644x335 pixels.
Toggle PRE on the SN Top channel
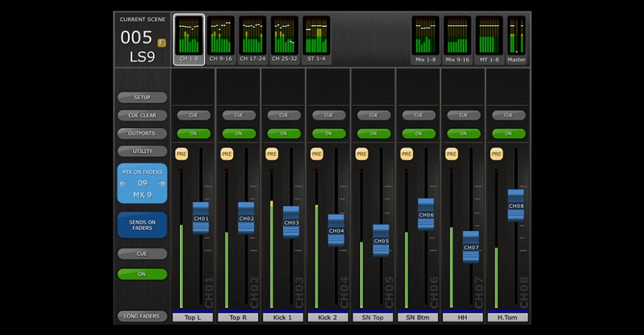(x=362, y=154)
